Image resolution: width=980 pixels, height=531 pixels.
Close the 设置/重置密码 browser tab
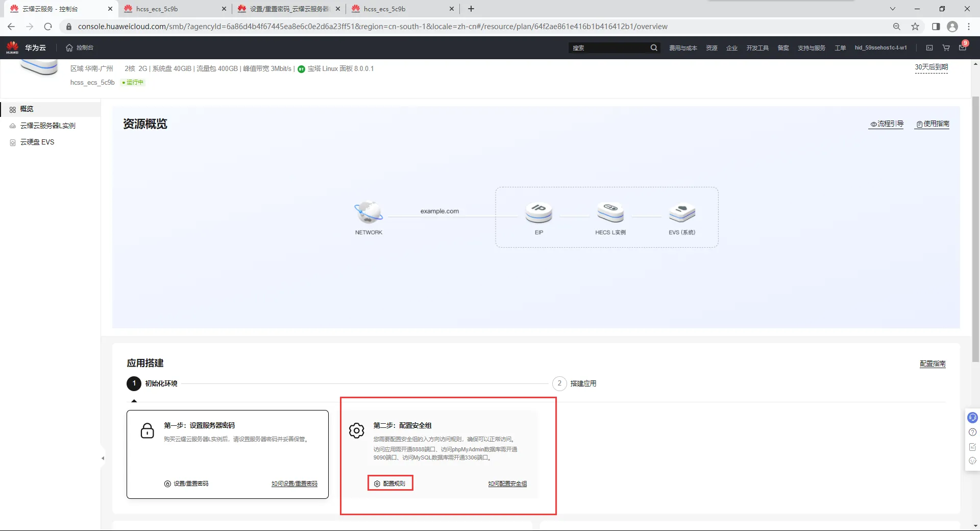tap(337, 9)
